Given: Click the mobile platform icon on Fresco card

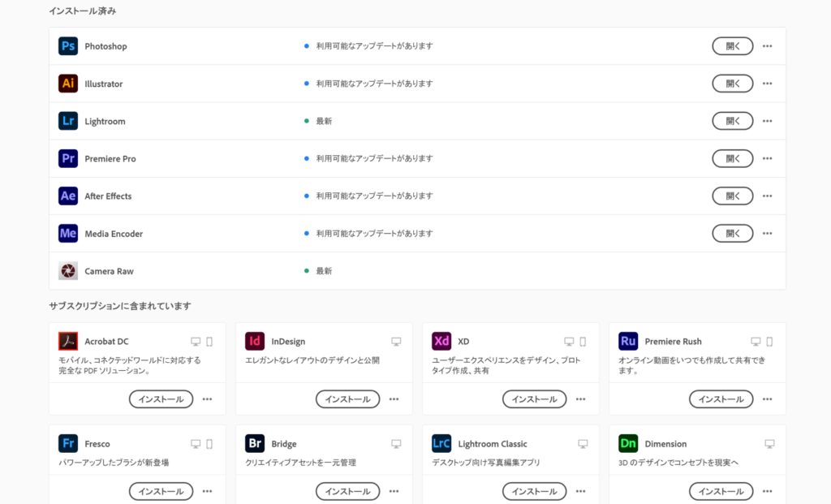Looking at the screenshot, I should pos(209,444).
